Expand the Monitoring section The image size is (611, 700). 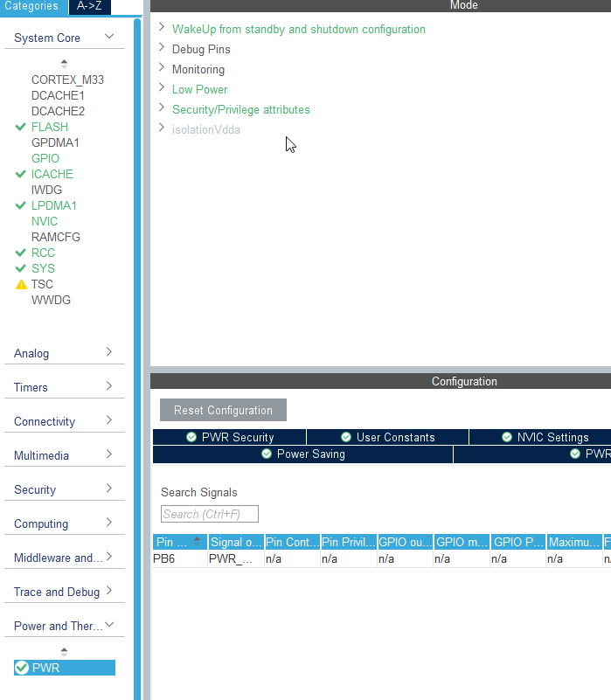[x=162, y=67]
